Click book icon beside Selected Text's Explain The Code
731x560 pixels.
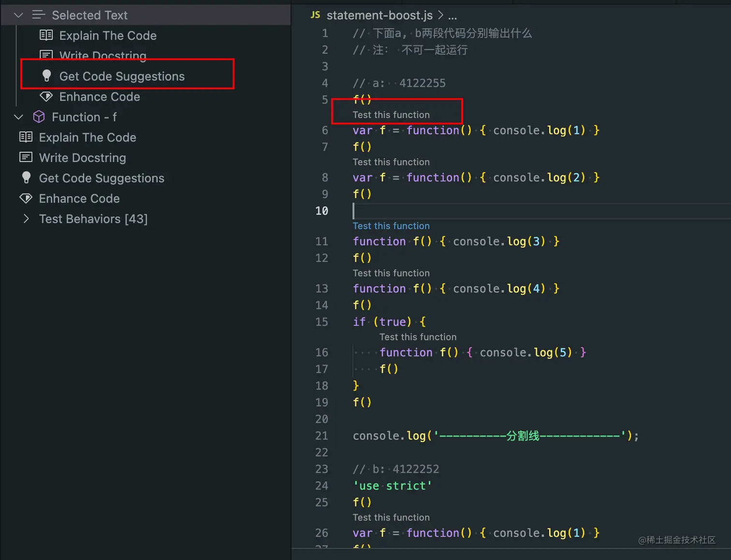click(46, 35)
